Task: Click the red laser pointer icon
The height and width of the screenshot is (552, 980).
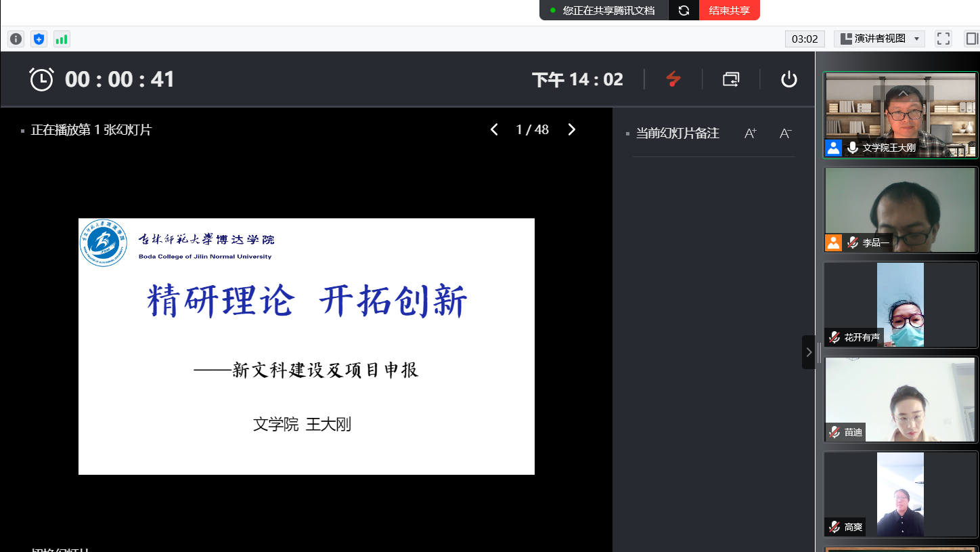Action: [x=673, y=79]
